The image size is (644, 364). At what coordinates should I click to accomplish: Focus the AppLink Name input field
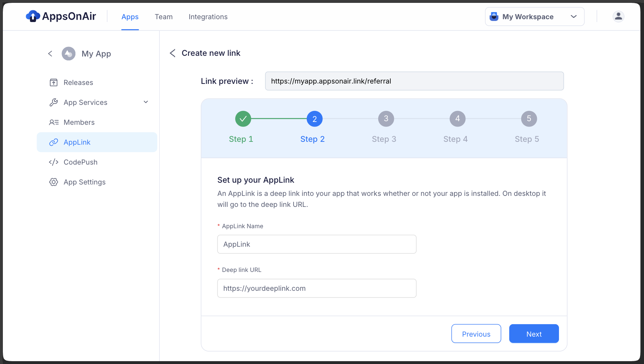317,244
